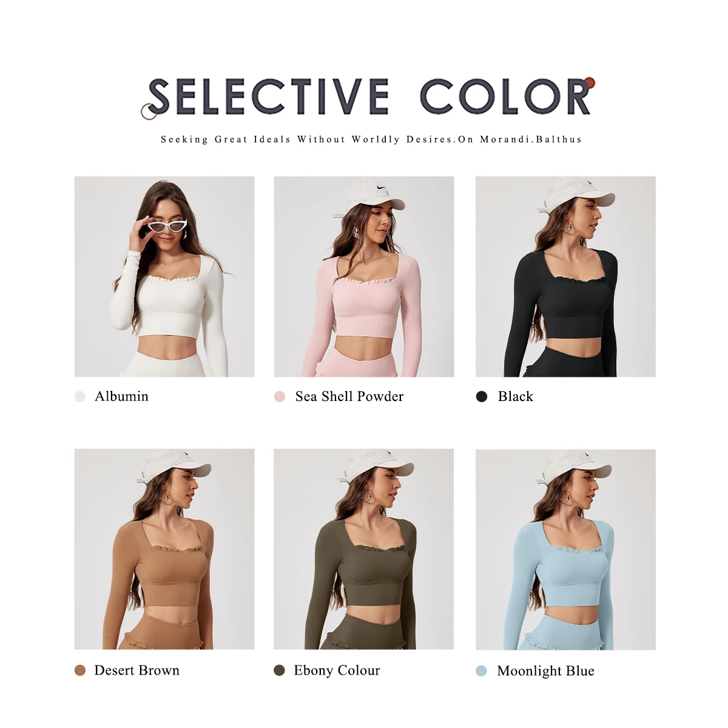Open the black crop top photo
This screenshot has width=728, height=728.
[x=565, y=277]
